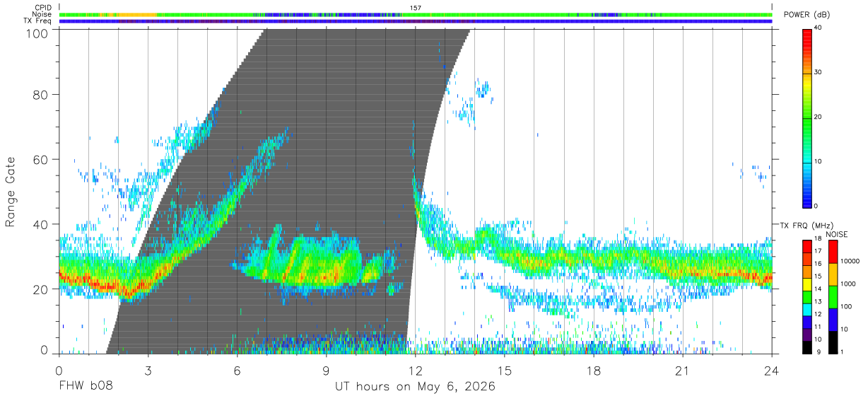The width and height of the screenshot is (868, 401).
Task: Click the time axis tick 15
Action: 504,371
